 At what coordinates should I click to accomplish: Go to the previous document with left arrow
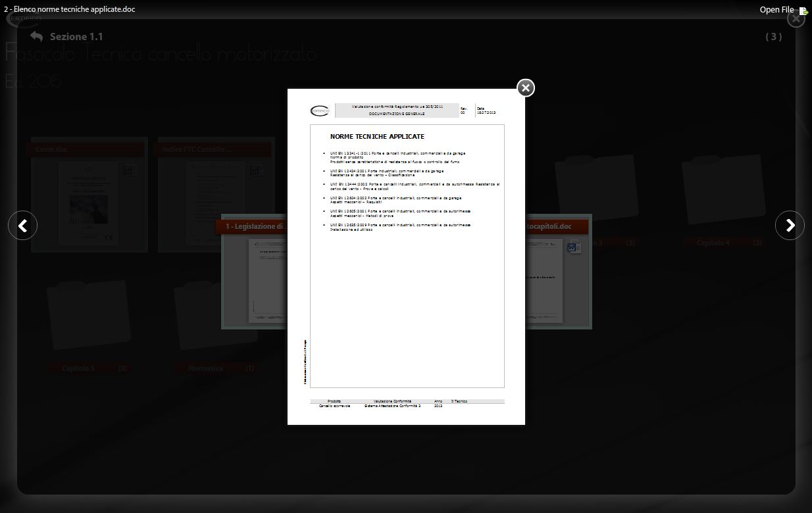[x=22, y=226]
